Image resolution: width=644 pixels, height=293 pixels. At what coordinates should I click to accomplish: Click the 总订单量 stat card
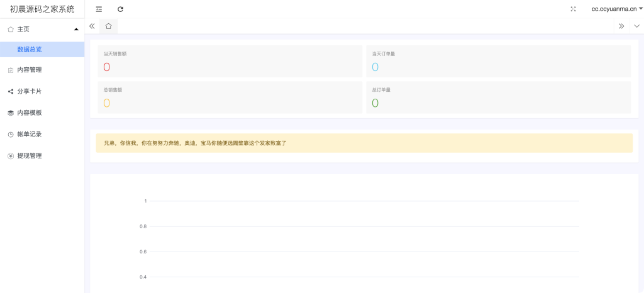point(498,97)
